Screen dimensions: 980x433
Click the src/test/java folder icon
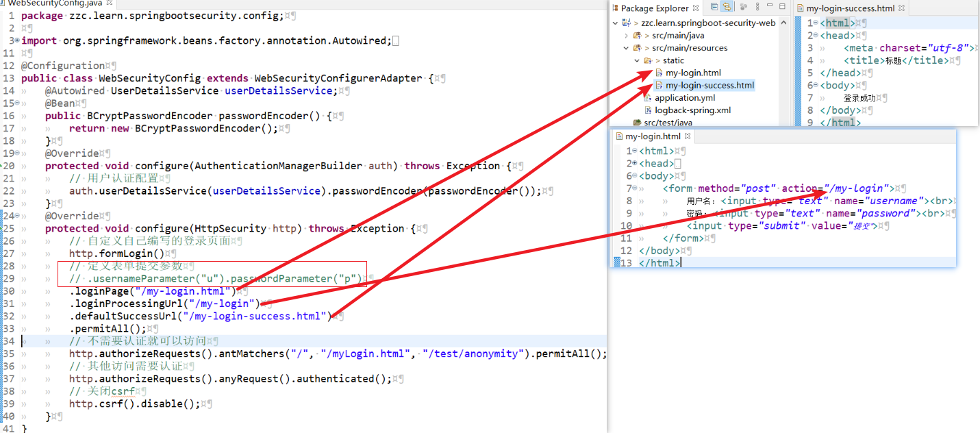tap(637, 123)
